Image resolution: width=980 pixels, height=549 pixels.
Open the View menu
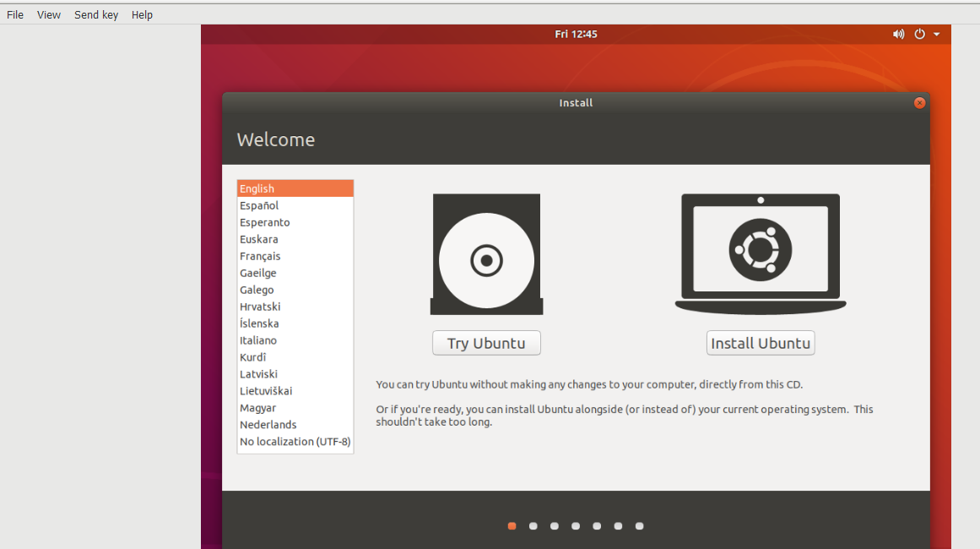point(49,14)
